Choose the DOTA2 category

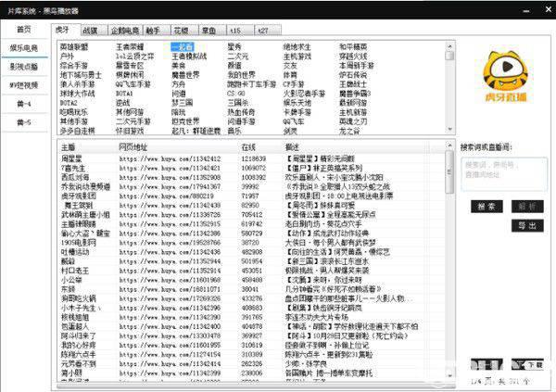point(69,103)
